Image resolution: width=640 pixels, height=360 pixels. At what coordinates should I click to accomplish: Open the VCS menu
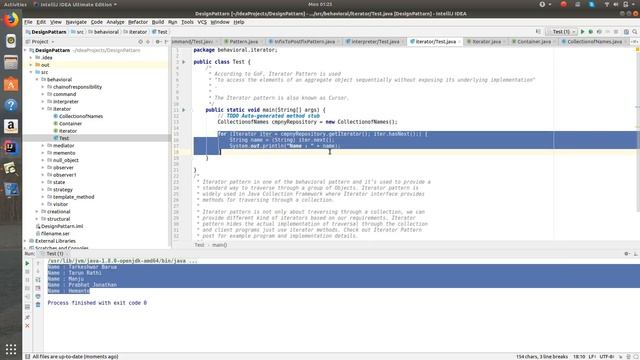pyautogui.click(x=202, y=22)
